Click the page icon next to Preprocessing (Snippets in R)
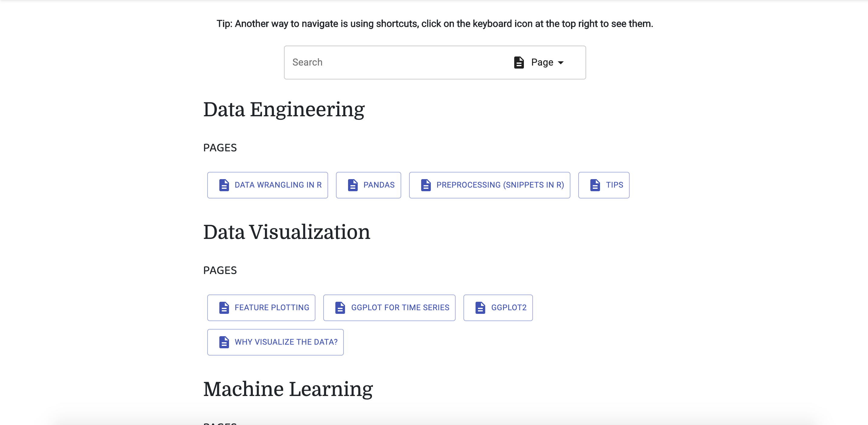The height and width of the screenshot is (425, 868). pos(426,185)
